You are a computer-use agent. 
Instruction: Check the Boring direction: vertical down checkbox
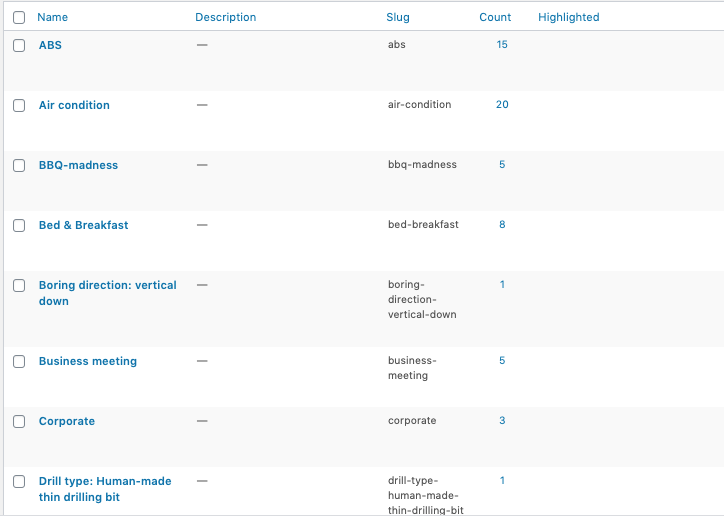tap(19, 286)
